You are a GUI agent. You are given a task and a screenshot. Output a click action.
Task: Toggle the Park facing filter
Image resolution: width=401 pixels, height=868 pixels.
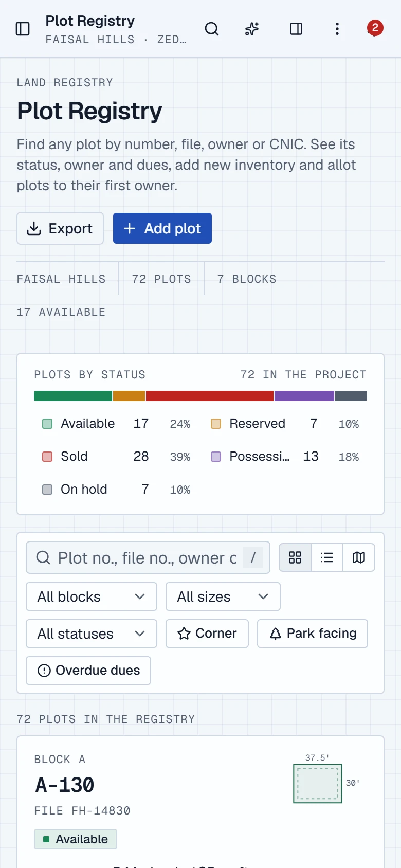click(x=313, y=634)
